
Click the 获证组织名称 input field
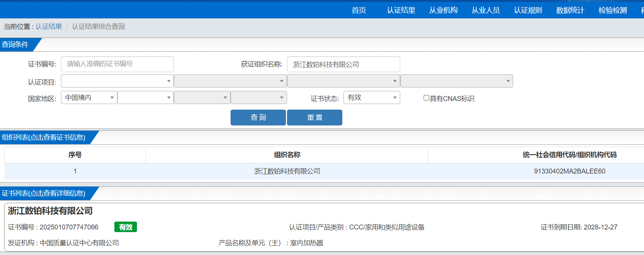[343, 64]
